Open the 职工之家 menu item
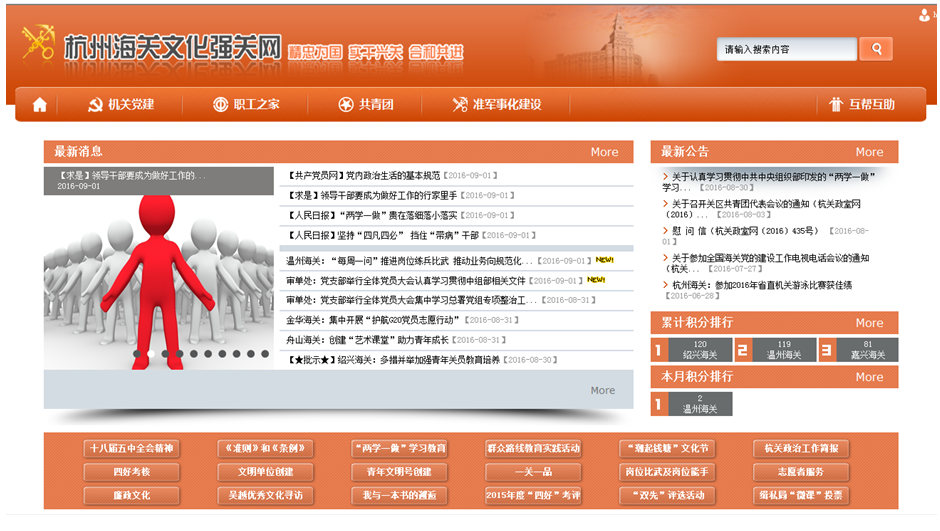940x531 pixels. point(256,105)
